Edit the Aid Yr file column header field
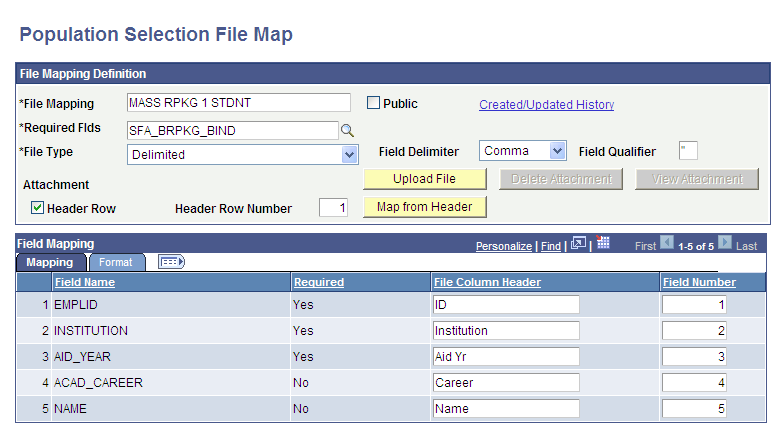The image size is (772, 439). [506, 357]
